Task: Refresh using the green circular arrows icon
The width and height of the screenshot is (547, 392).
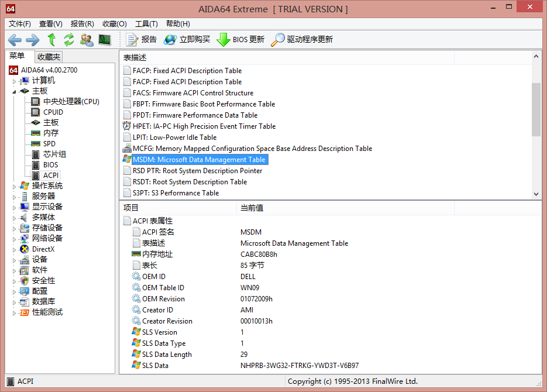Action: (x=68, y=39)
